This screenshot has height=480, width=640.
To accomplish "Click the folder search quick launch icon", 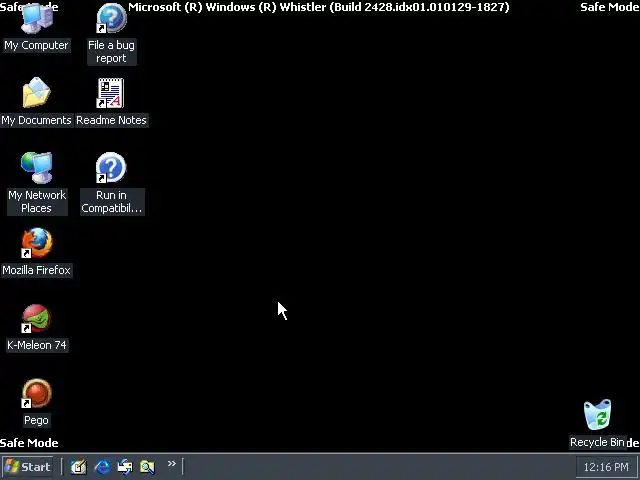I will coord(147,467).
